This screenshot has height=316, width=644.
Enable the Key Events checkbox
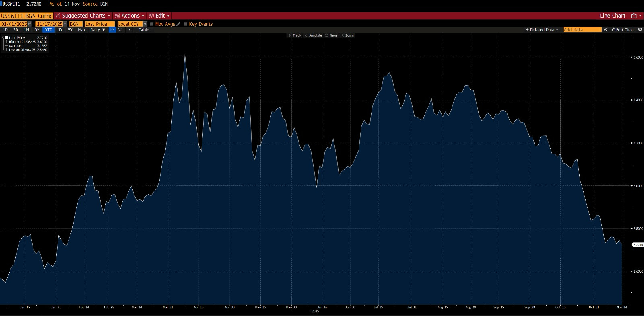186,24
